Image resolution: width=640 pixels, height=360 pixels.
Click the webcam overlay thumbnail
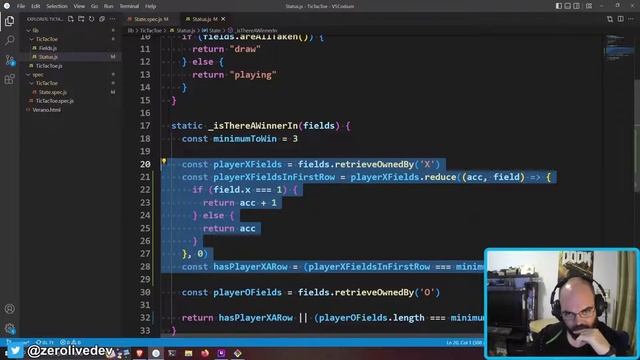(x=562, y=303)
